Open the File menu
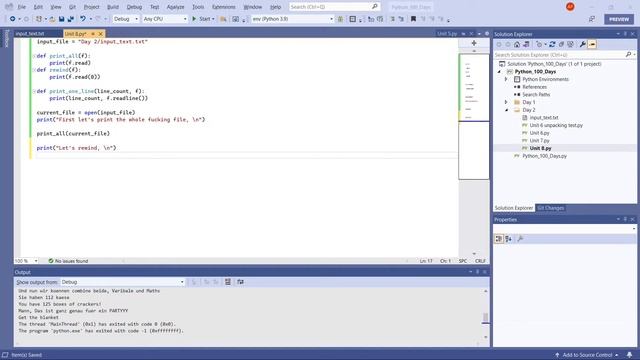640x360 pixels. [22, 7]
